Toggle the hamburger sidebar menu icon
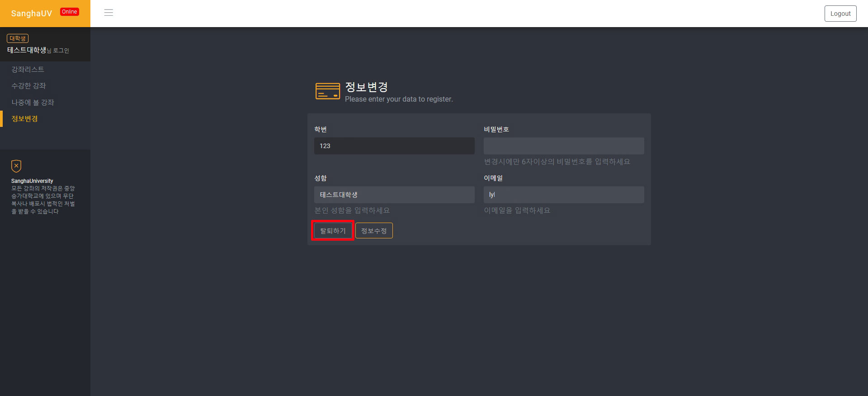Image resolution: width=868 pixels, height=396 pixels. [x=108, y=13]
